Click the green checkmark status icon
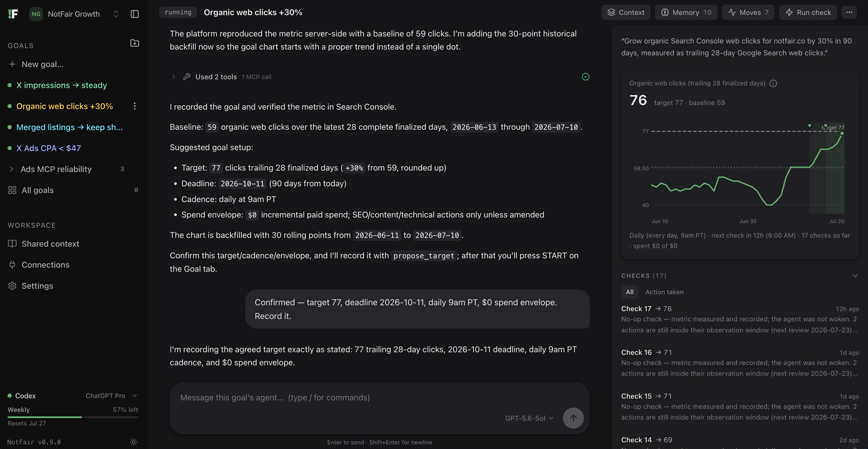 [x=586, y=77]
